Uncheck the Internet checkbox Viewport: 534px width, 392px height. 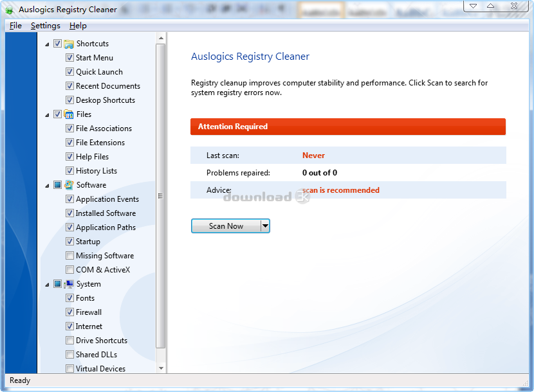tap(69, 326)
